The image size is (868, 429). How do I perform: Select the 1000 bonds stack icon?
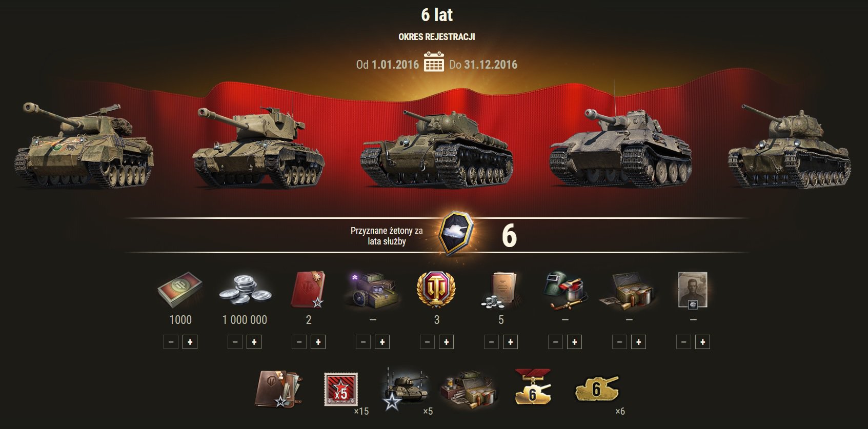(180, 289)
